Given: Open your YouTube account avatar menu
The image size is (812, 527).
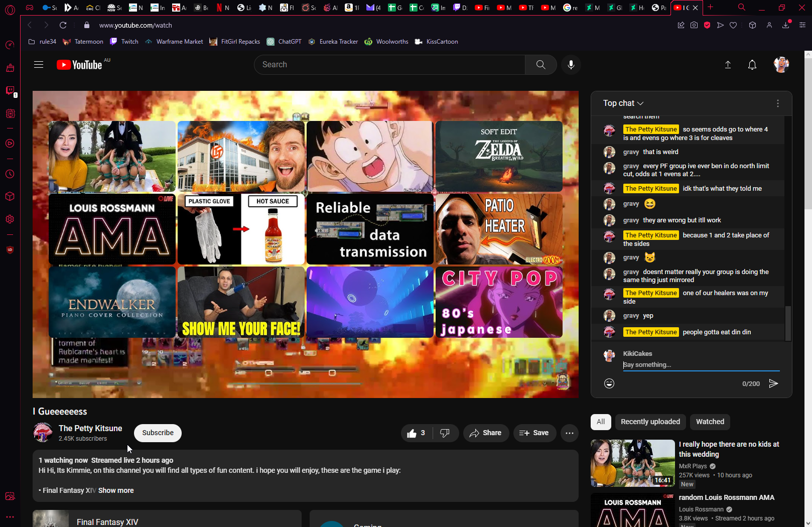Looking at the screenshot, I should [x=781, y=65].
